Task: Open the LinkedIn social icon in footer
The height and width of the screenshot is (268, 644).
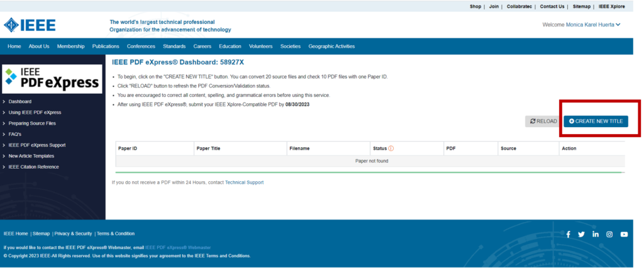Action: click(596, 234)
